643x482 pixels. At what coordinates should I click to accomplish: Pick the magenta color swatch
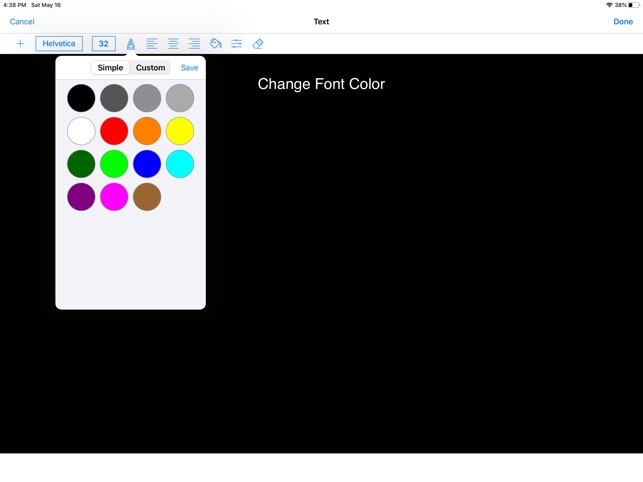[114, 197]
